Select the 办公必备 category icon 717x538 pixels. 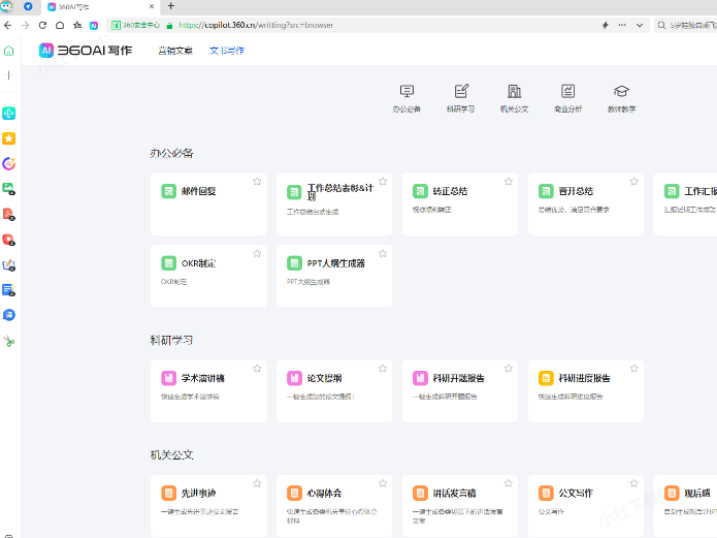point(406,92)
